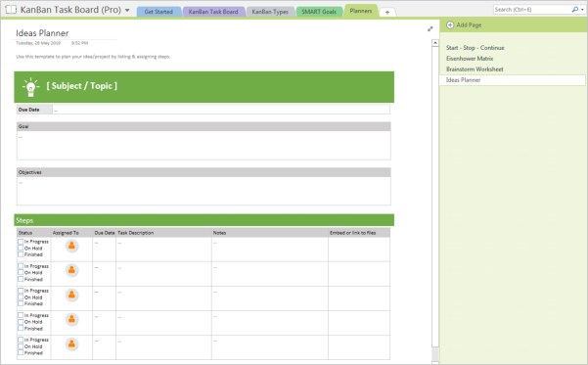Open the search scope dropdown arrow

(x=582, y=10)
